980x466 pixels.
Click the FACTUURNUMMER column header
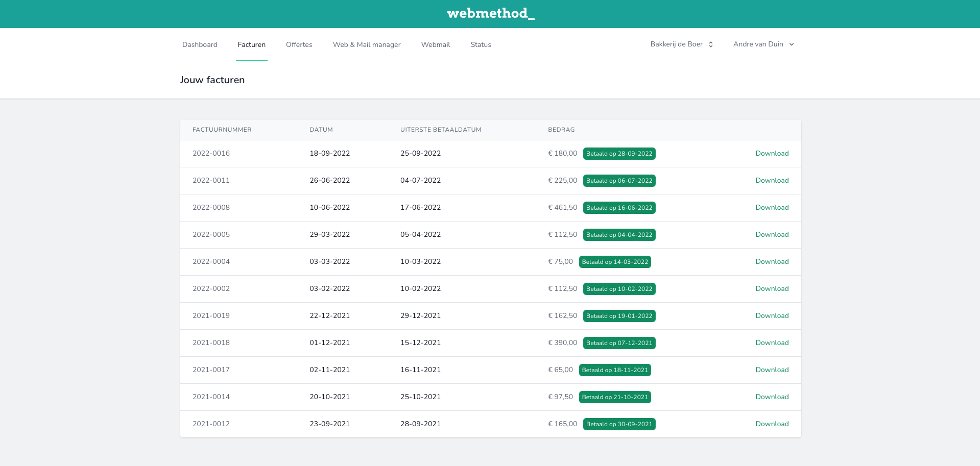pos(222,130)
